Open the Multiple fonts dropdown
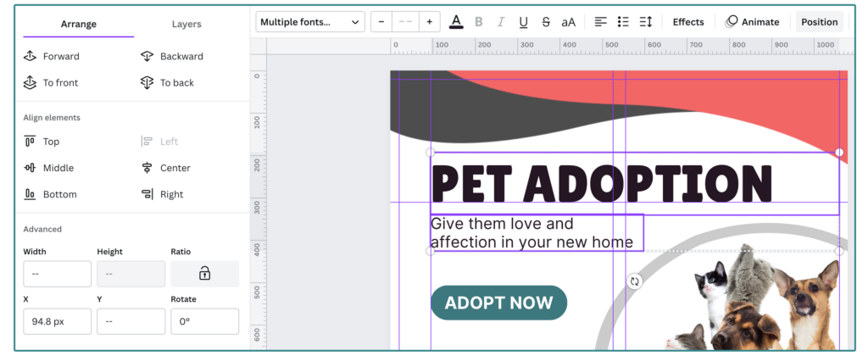This screenshot has width=868, height=356. pyautogui.click(x=310, y=22)
